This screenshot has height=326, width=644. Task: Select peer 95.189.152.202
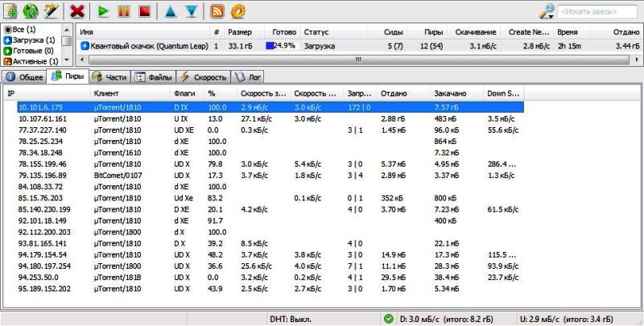click(270, 289)
